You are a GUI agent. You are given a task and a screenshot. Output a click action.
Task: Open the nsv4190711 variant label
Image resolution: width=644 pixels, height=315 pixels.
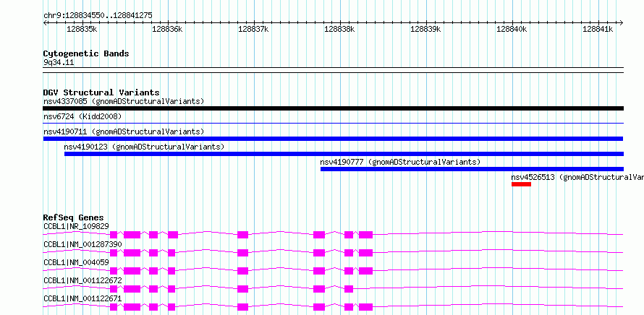124,132
